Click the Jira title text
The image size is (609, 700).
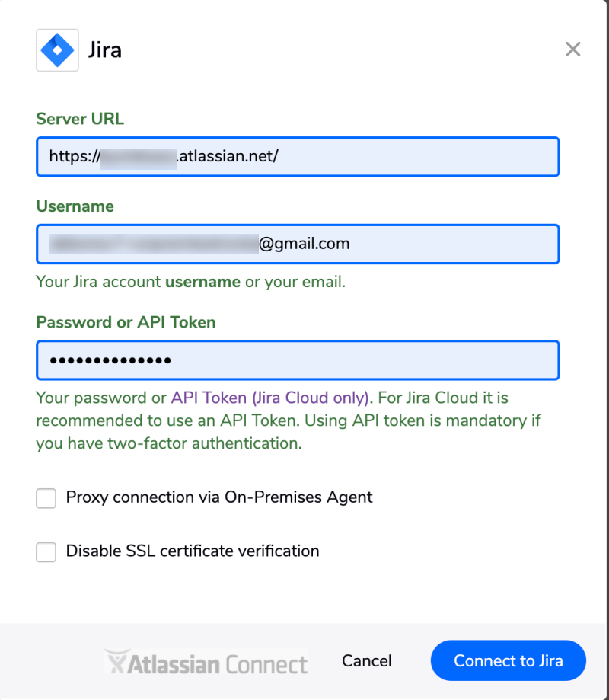pos(105,50)
